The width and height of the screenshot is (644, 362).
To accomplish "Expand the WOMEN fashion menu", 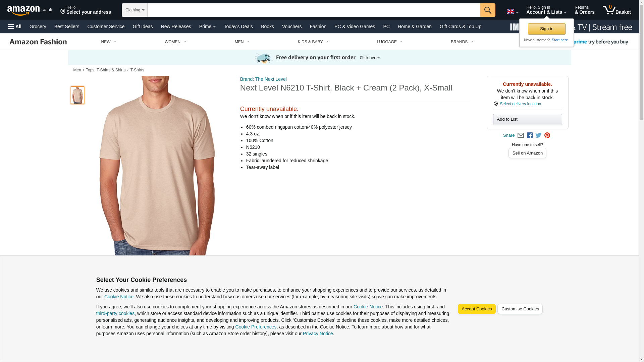I will (x=175, y=42).
